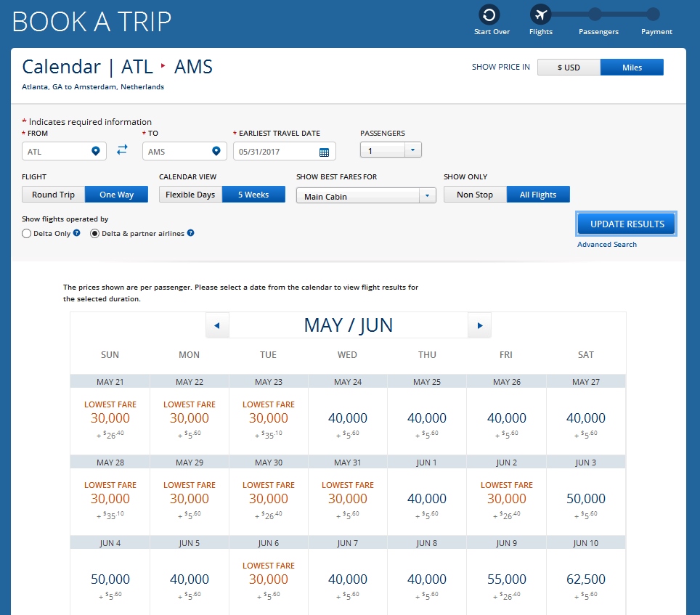The image size is (700, 615).
Task: Switch price display to $ USD
Action: click(569, 68)
